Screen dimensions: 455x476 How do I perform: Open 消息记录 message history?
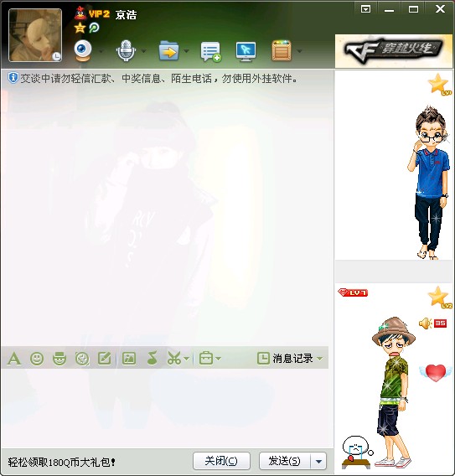[285, 359]
